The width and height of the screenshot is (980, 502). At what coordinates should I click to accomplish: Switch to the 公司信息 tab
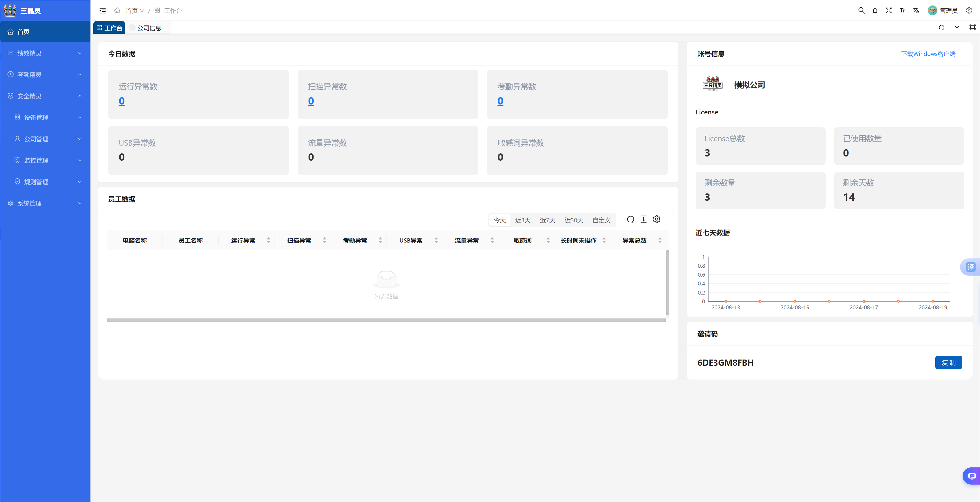pyautogui.click(x=149, y=28)
